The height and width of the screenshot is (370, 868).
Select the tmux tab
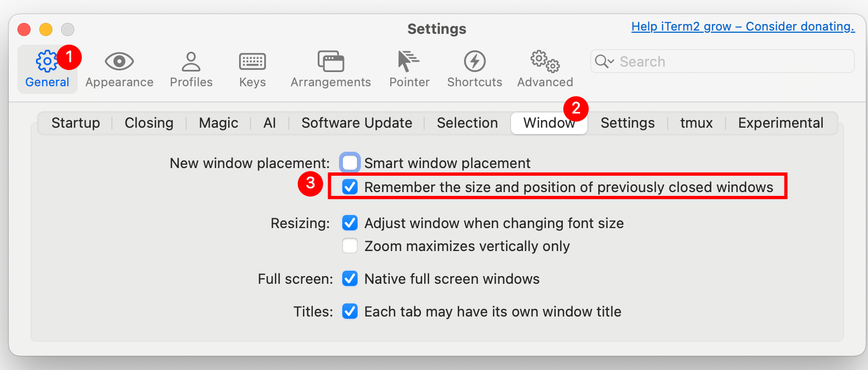point(696,123)
